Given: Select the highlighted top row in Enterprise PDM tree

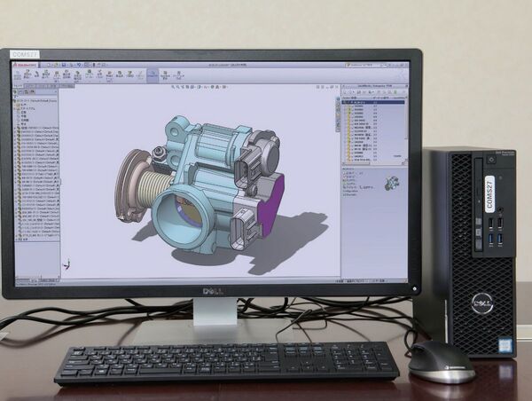Looking at the screenshot, I should tap(373, 102).
